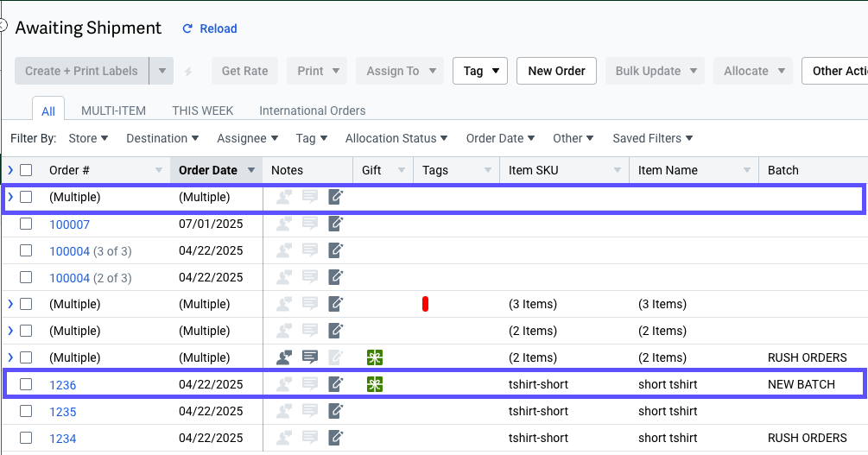Image resolution: width=868 pixels, height=455 pixels.
Task: Expand the red-tagged (Multiple) row chevron
Action: [10, 304]
